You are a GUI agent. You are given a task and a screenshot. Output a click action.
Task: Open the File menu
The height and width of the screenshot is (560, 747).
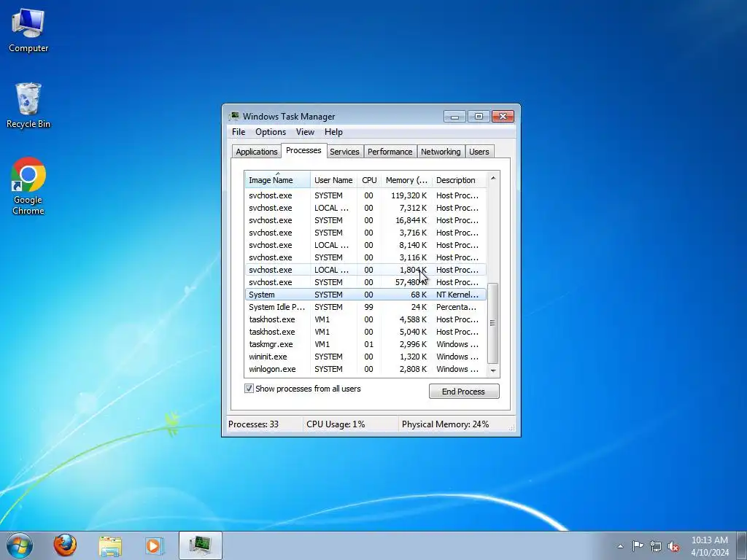click(239, 132)
